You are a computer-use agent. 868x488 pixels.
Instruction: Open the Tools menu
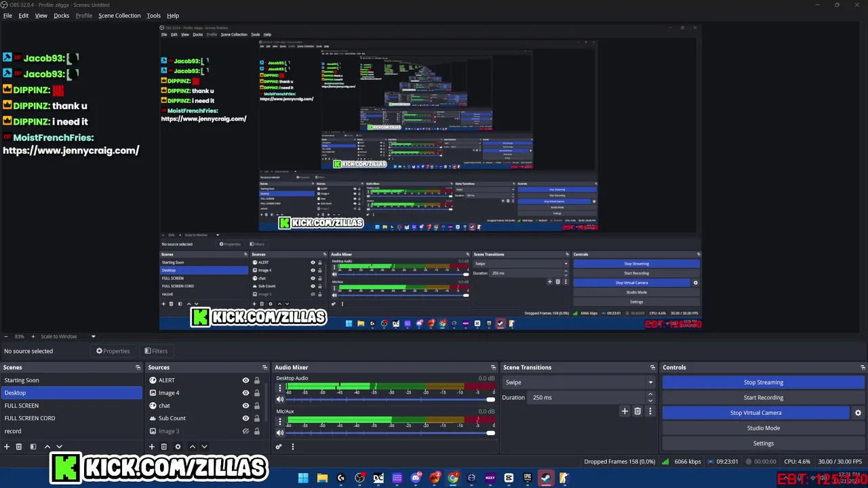pyautogui.click(x=154, y=16)
